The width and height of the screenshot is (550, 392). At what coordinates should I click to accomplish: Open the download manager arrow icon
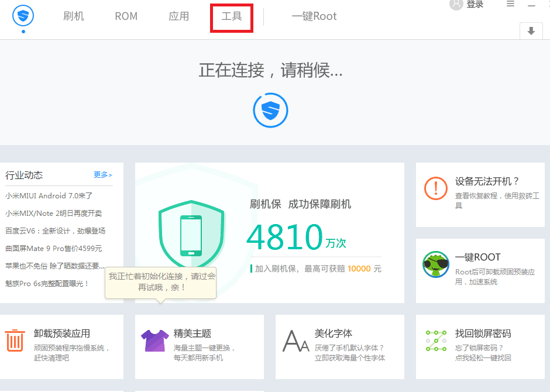coord(531,31)
